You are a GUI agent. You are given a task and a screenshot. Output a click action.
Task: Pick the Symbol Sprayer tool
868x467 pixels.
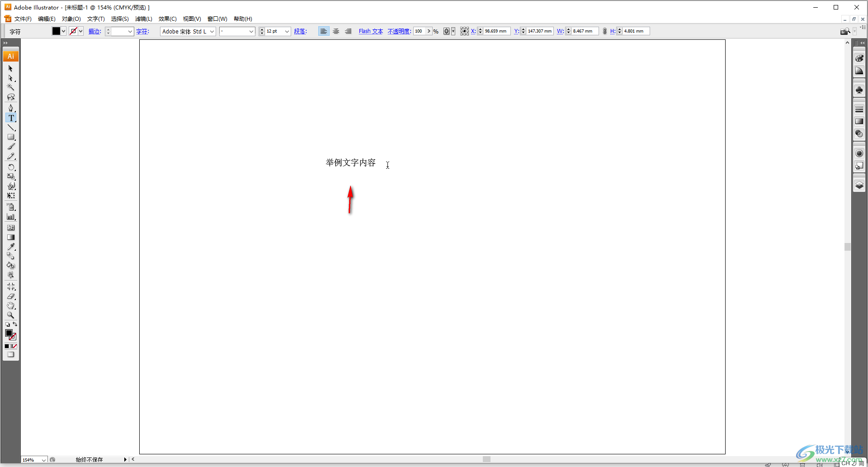coord(11,207)
